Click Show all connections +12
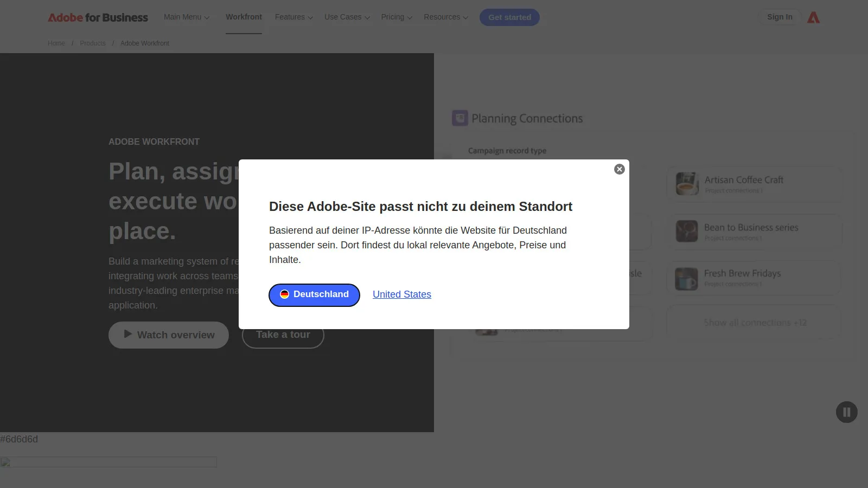 pos(753,322)
